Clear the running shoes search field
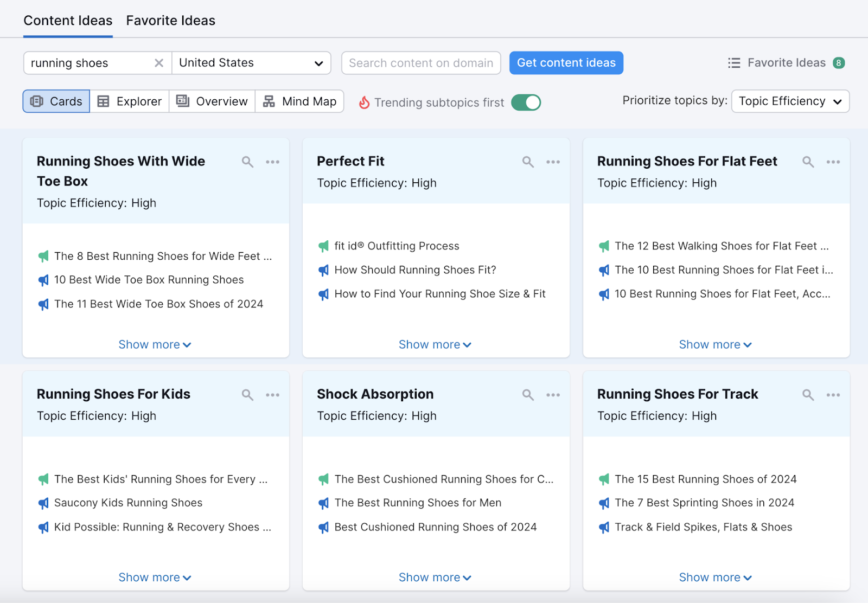This screenshot has height=603, width=868. pyautogui.click(x=159, y=63)
